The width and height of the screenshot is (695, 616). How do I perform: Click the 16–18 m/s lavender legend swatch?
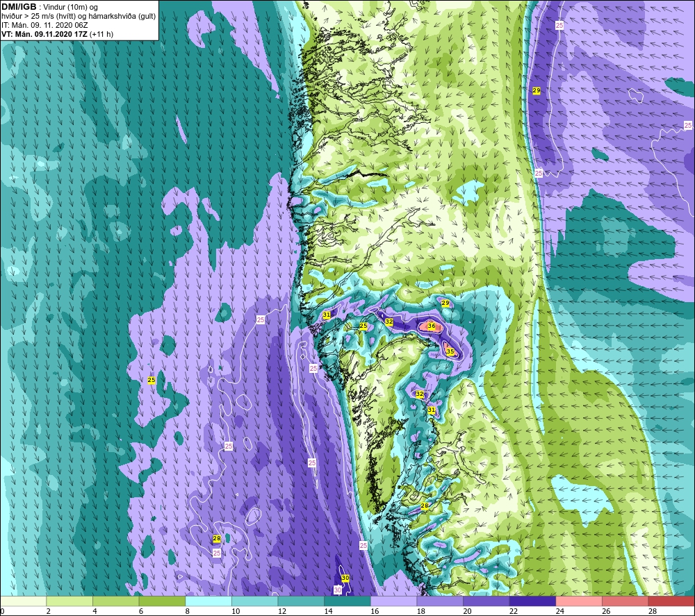(x=393, y=601)
